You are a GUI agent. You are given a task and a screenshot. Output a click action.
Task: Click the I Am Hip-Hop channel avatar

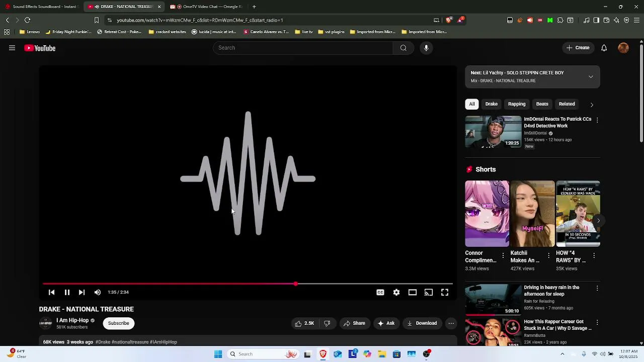point(46,323)
